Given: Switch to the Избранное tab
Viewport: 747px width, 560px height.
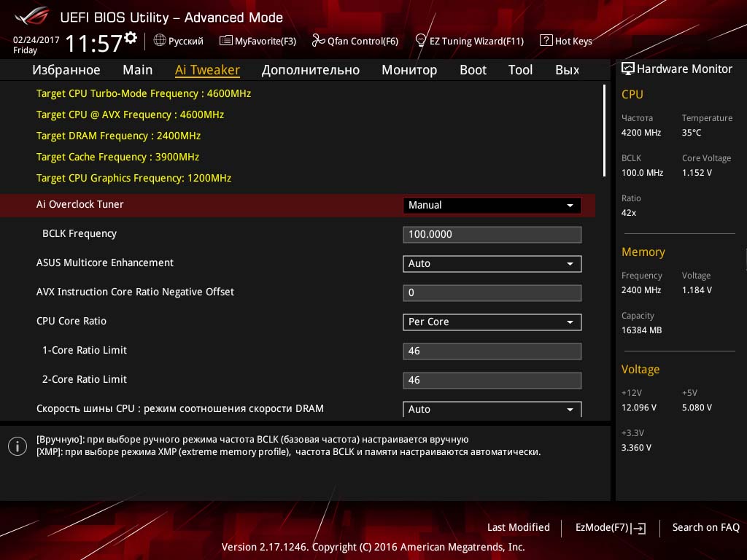Looking at the screenshot, I should point(66,70).
